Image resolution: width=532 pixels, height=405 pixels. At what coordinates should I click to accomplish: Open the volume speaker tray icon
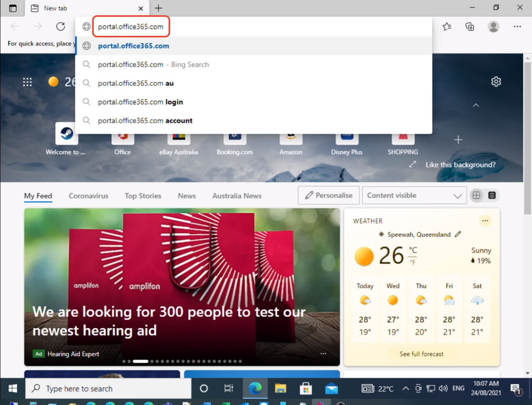(443, 389)
